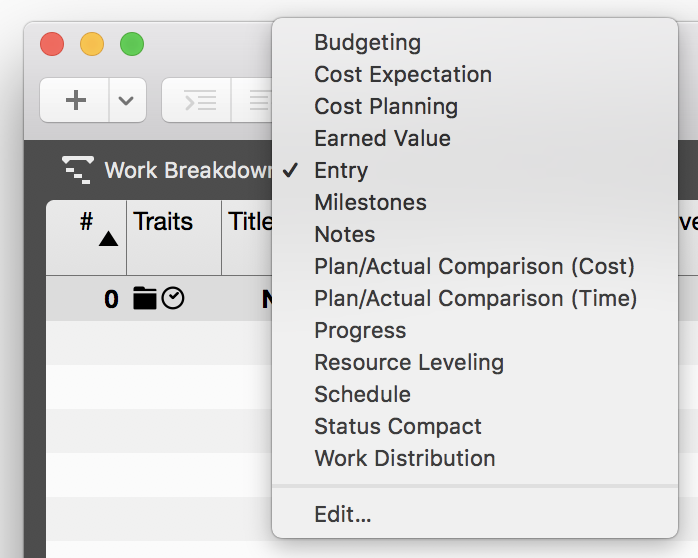The image size is (698, 558).
Task: Open the Edit... menu option
Action: click(343, 514)
